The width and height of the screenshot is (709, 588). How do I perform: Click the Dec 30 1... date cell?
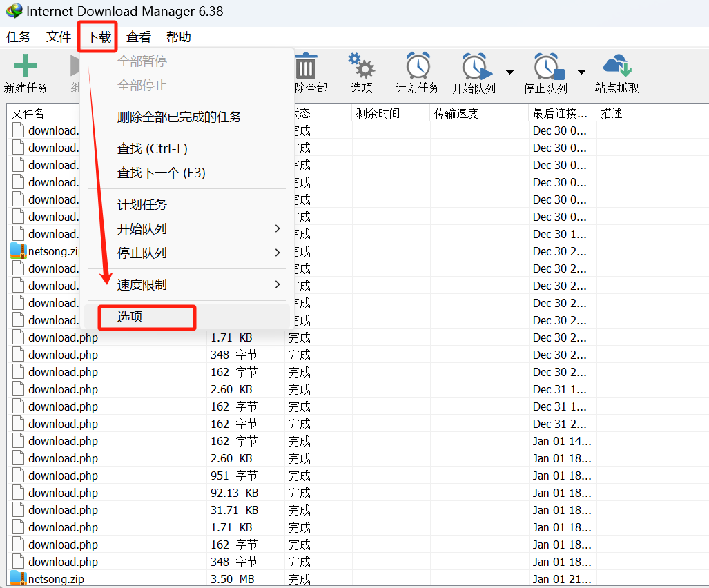point(559,234)
